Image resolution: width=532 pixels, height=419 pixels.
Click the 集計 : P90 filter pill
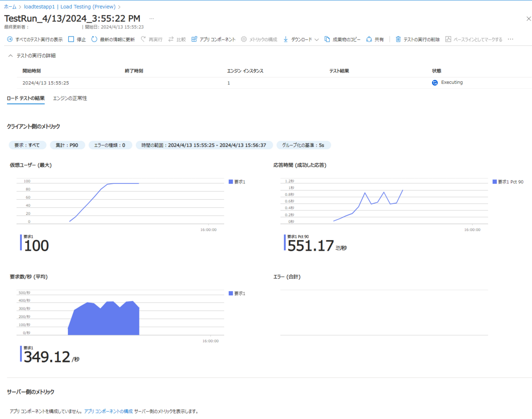(x=67, y=145)
